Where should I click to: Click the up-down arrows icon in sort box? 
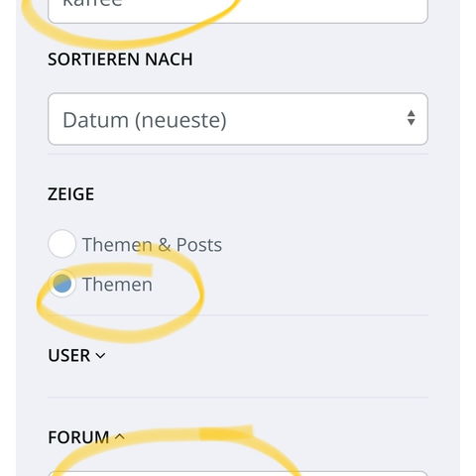[x=411, y=118]
